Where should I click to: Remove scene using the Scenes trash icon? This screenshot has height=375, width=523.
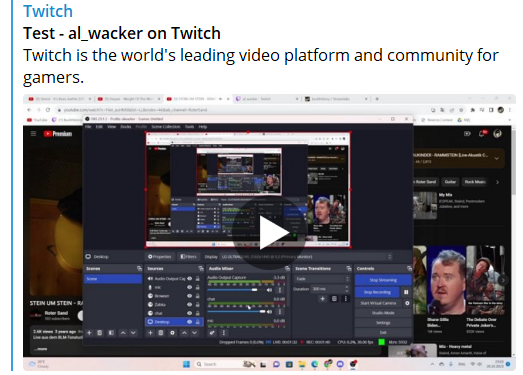point(99,333)
